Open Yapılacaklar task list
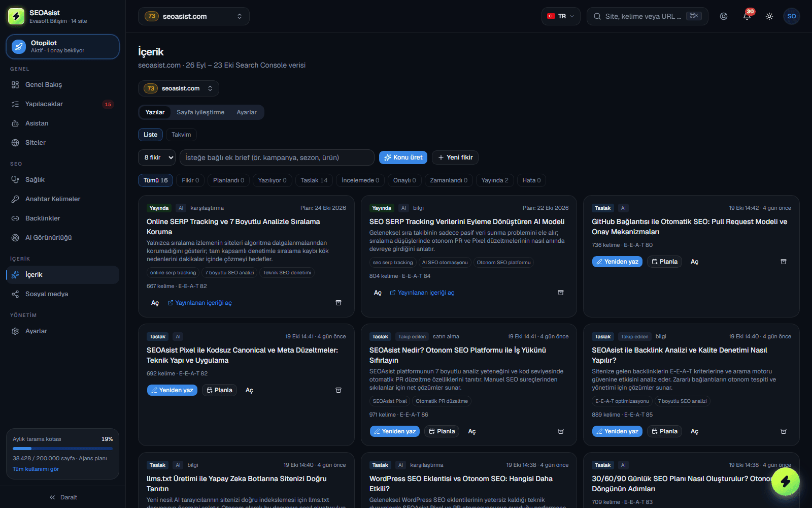The height and width of the screenshot is (508, 812). [62, 104]
